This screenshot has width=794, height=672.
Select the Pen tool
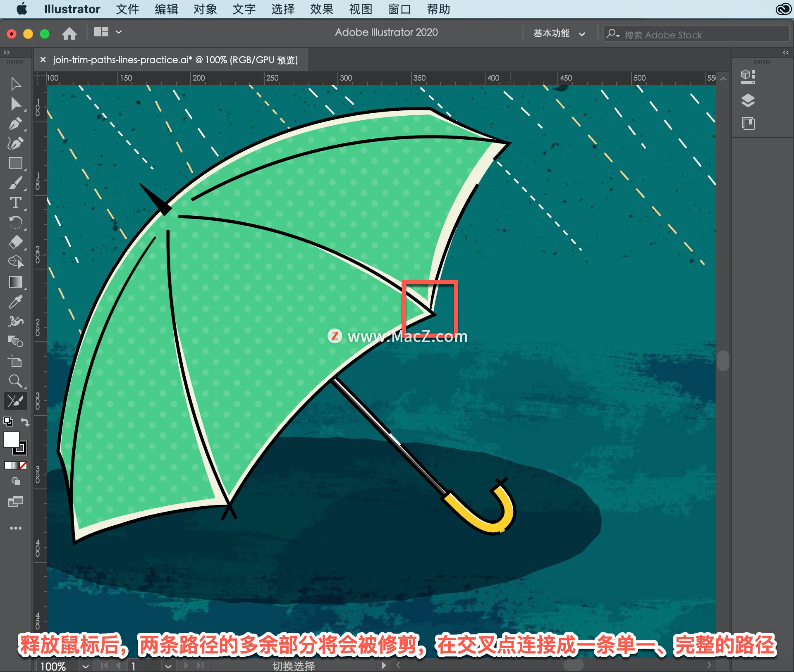click(x=15, y=123)
